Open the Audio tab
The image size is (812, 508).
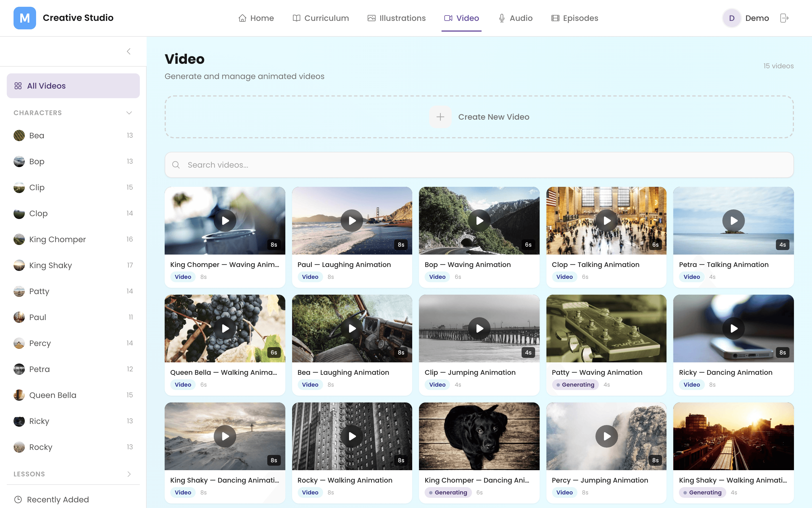click(x=515, y=18)
